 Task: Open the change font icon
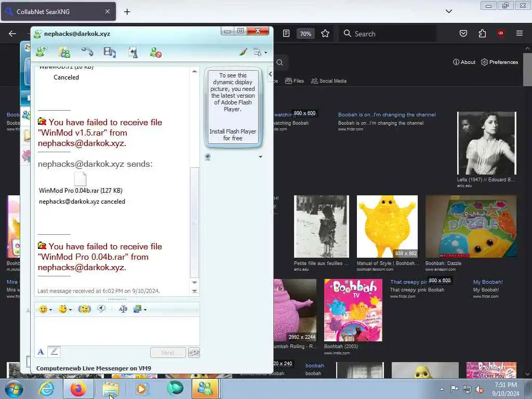[123, 309]
